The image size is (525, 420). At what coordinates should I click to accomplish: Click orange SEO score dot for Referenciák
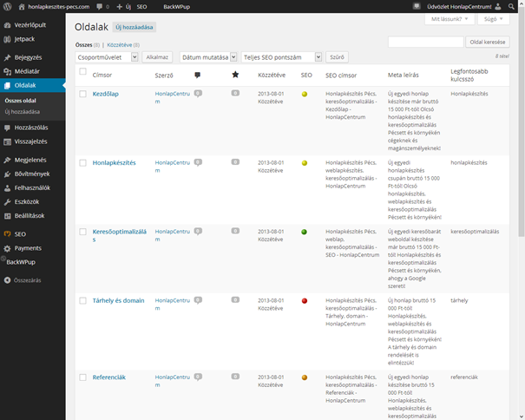[305, 377]
